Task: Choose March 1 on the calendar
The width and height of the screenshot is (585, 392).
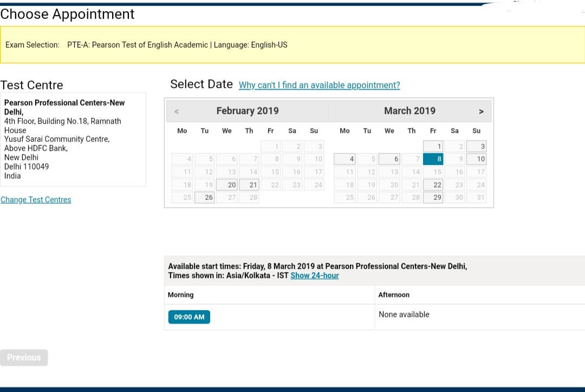Action: 433,146
